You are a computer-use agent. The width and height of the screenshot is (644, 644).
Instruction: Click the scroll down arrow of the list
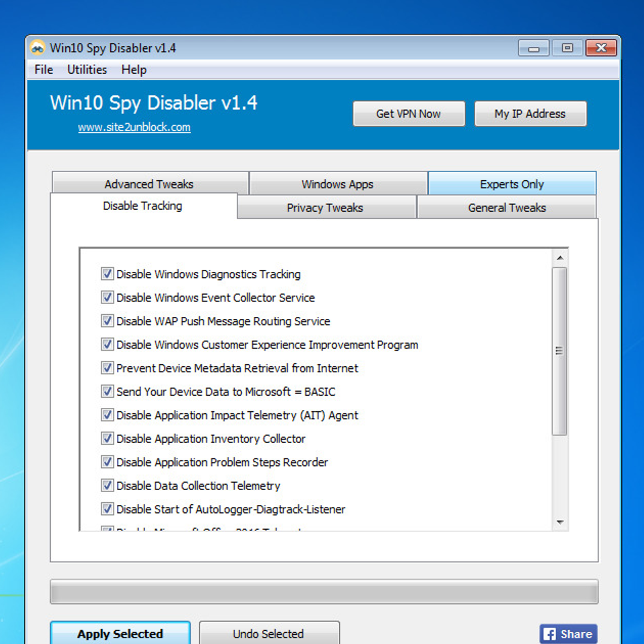pyautogui.click(x=560, y=522)
